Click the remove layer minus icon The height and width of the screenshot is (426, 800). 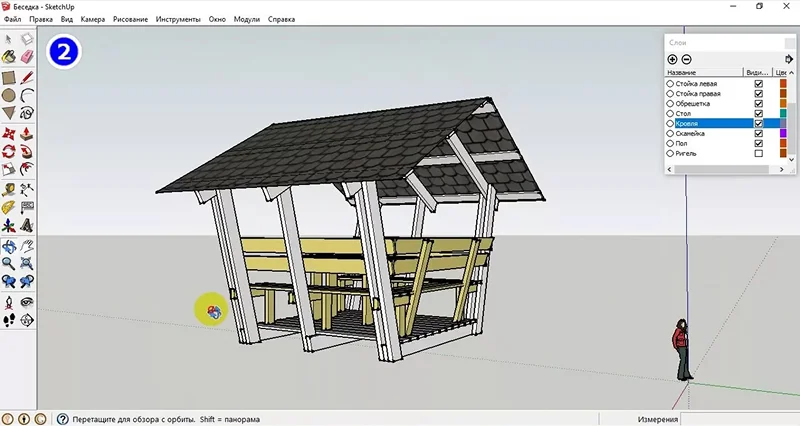coord(686,59)
